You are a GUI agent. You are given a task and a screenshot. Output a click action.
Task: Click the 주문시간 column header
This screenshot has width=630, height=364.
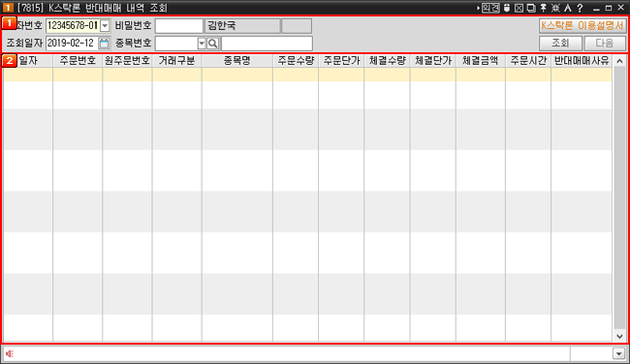528,61
